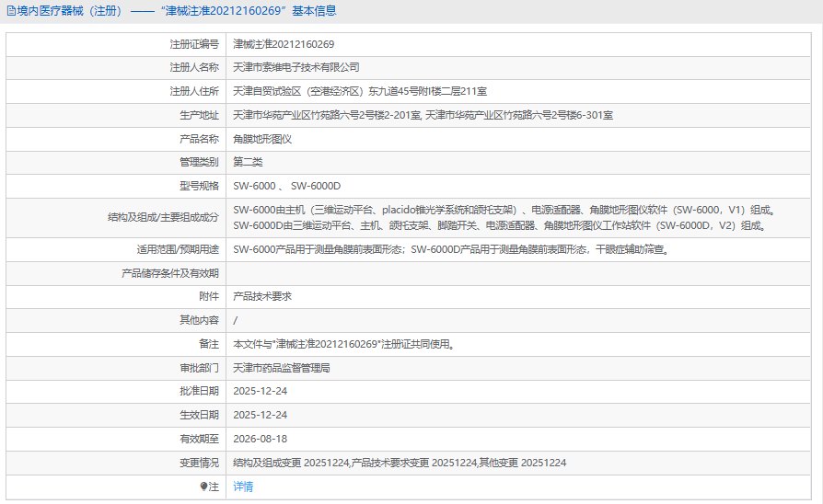Click the document icon in the page title
The width and height of the screenshot is (823, 504).
11,11
